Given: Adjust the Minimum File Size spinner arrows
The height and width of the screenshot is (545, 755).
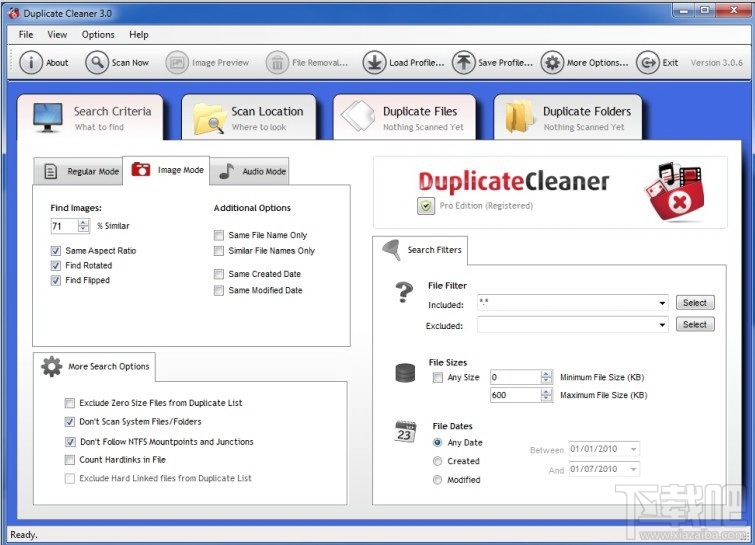Looking at the screenshot, I should [x=546, y=377].
